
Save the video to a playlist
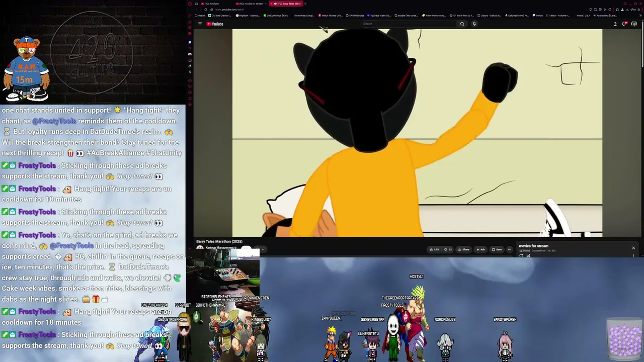497,249
